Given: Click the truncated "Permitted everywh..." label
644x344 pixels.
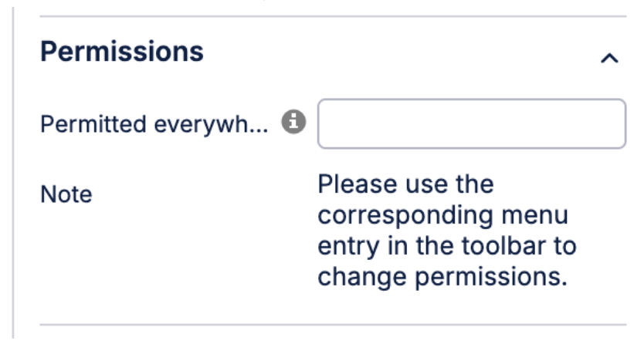Looking at the screenshot, I should pos(153,123).
